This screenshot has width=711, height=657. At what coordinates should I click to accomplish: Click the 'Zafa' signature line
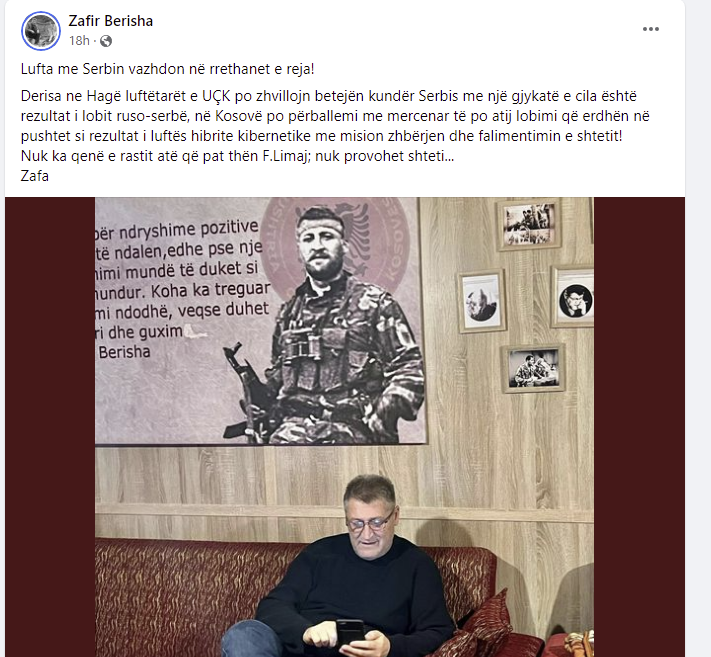pyautogui.click(x=34, y=176)
